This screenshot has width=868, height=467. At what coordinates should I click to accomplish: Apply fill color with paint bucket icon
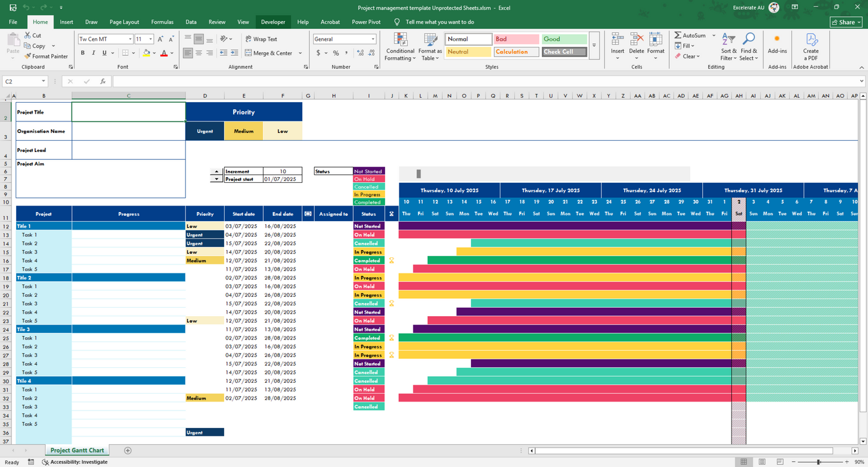tap(146, 53)
